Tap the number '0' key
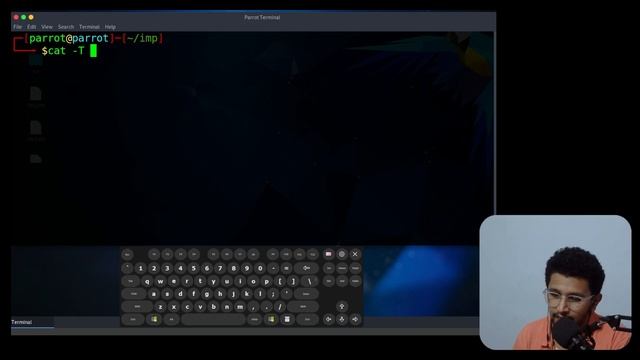 (260, 268)
